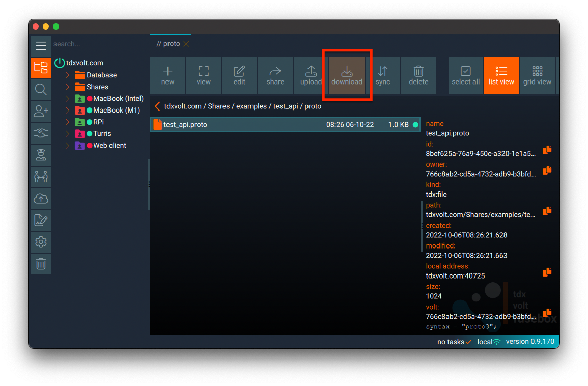Screen dimensions: 588x386
Task: Select the tdxvolt.com root node
Action: [x=85, y=63]
